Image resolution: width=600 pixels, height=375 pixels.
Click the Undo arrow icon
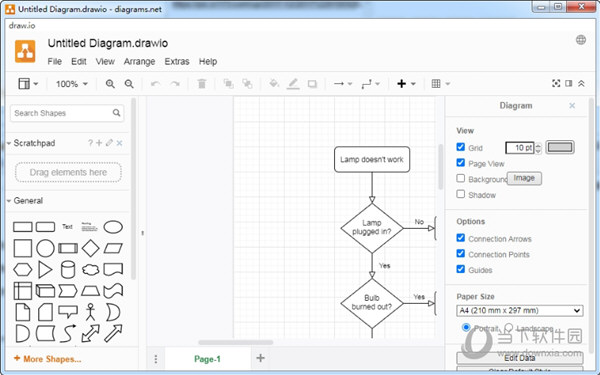click(155, 84)
